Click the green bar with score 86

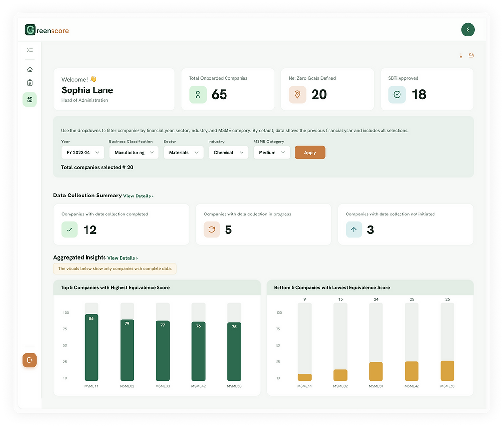click(x=91, y=347)
